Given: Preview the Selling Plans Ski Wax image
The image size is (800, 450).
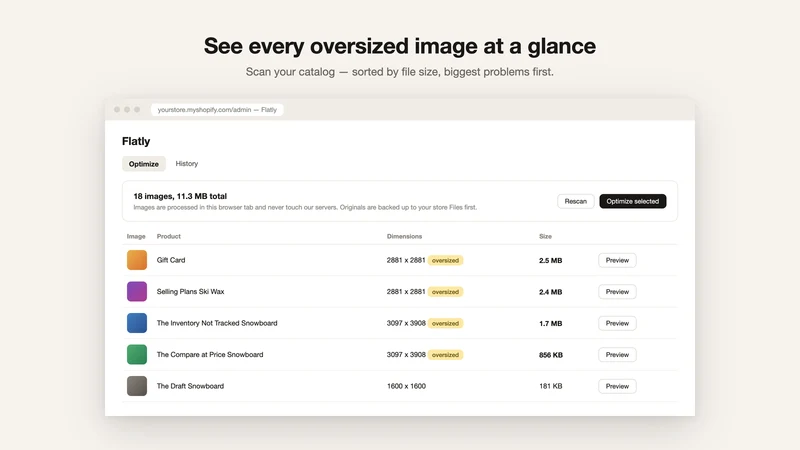Looking at the screenshot, I should (617, 292).
